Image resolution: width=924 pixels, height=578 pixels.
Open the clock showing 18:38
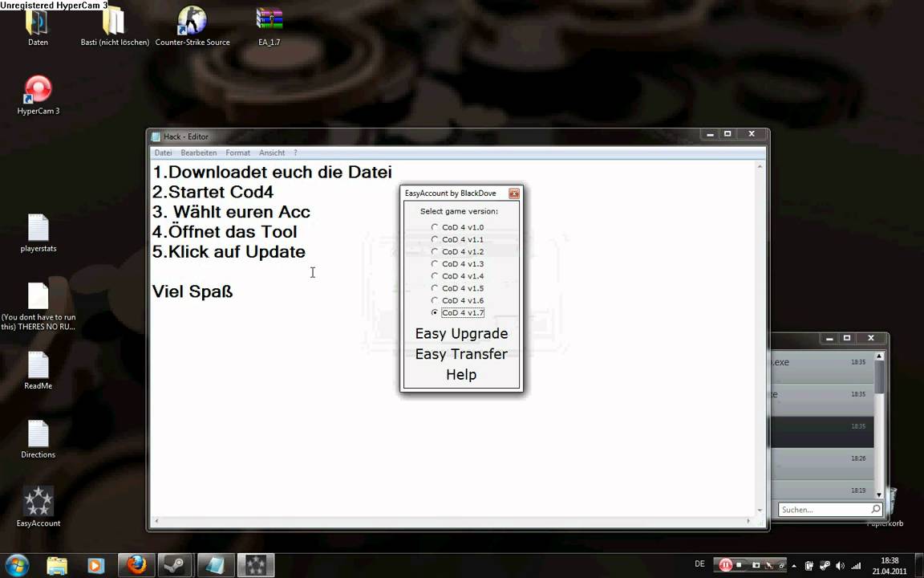(x=890, y=566)
